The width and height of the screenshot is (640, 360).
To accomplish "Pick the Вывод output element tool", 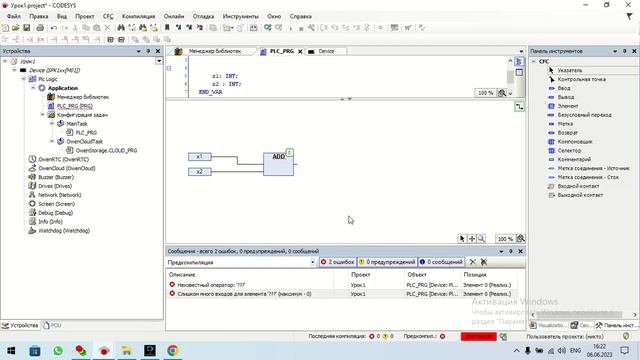I will tap(566, 97).
